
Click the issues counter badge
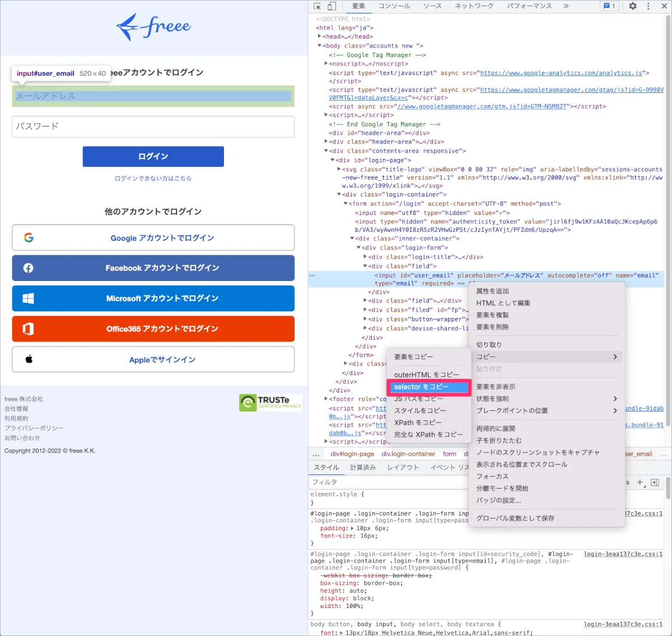(609, 6)
